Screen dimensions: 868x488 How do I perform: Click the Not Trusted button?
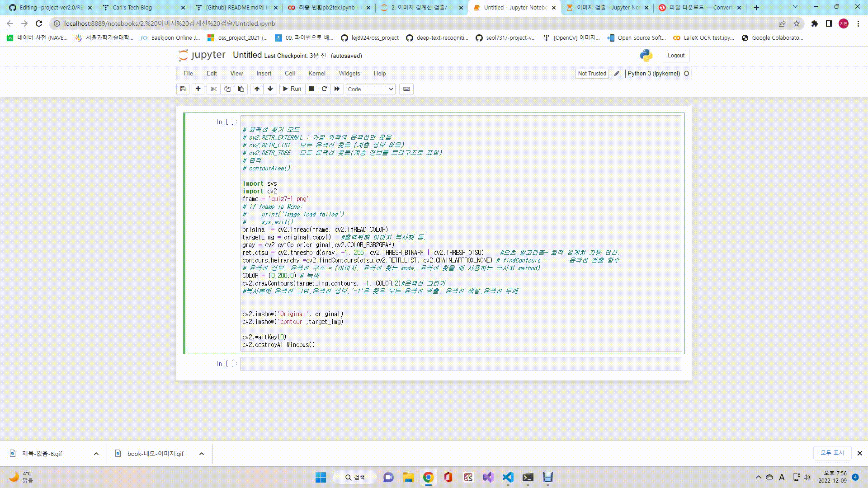pos(592,73)
